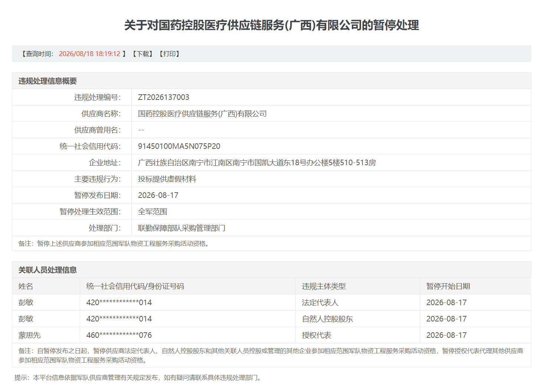Click the 提示 notice at the page bottom

(x=139, y=378)
